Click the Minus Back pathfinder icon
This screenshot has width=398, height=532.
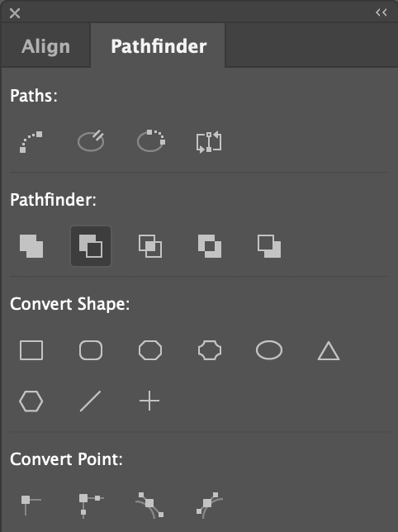pos(269,246)
